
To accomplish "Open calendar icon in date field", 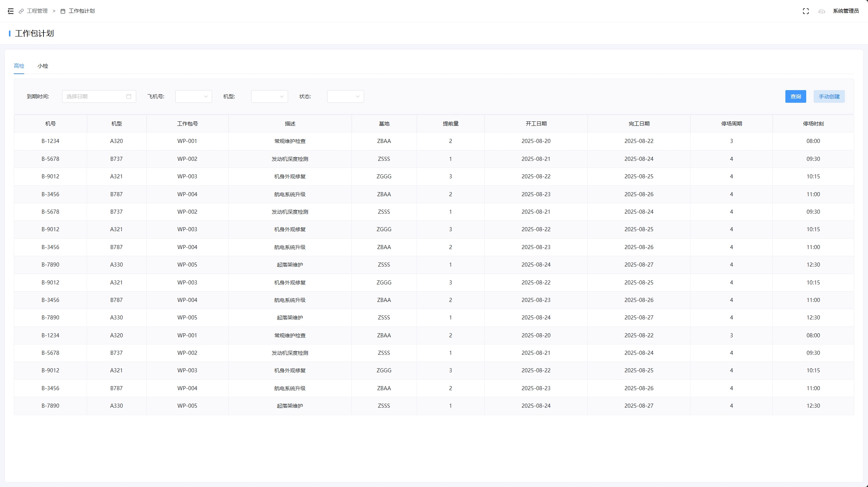I will (129, 96).
